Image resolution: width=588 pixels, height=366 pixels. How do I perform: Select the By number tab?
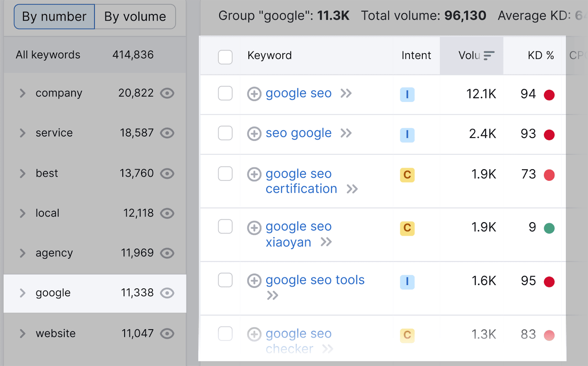point(54,16)
